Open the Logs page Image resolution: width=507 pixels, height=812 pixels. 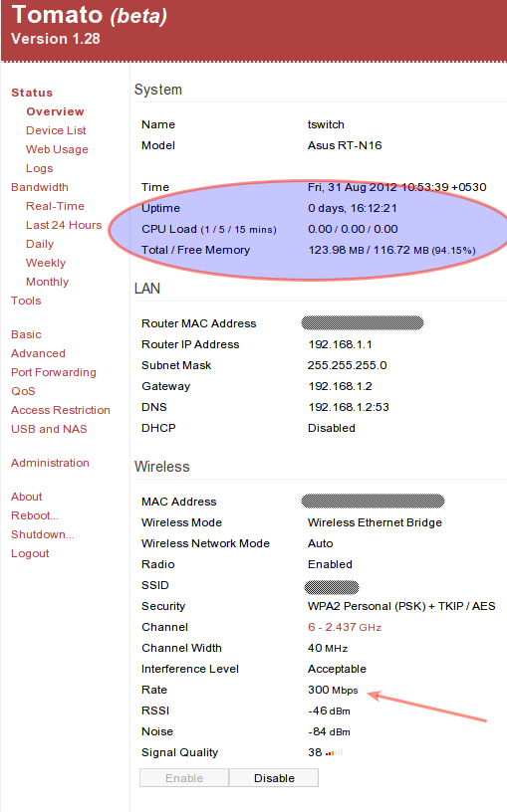point(40,168)
